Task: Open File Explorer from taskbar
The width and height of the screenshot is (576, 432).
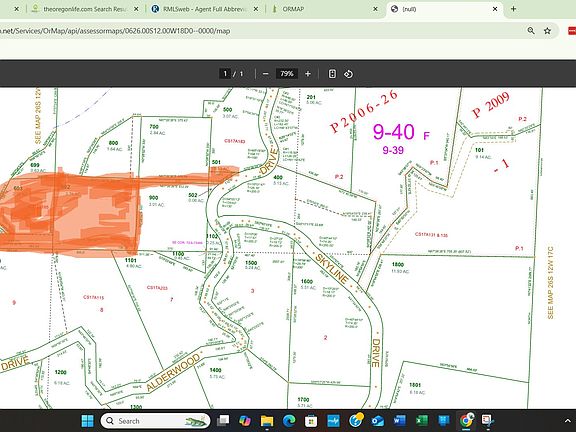Action: point(267,421)
